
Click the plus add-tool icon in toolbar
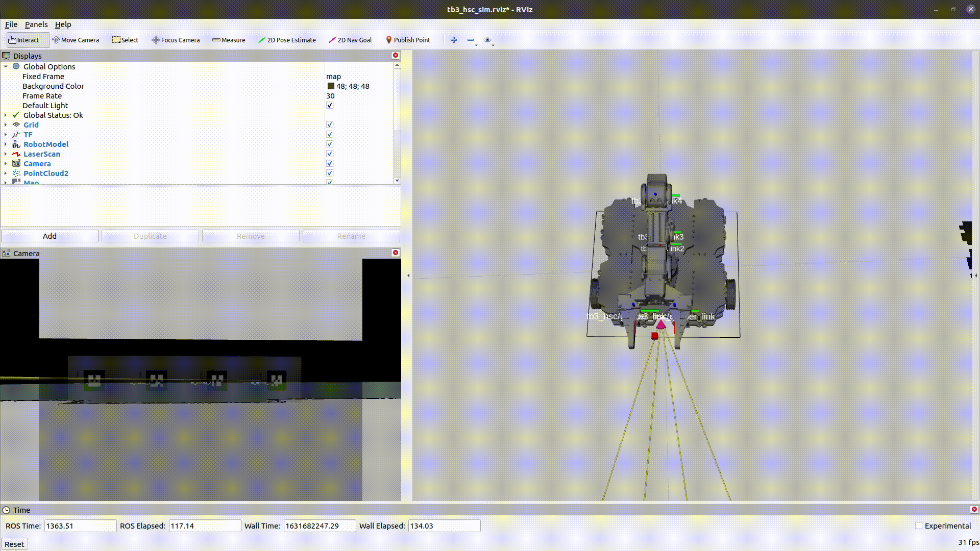click(x=453, y=40)
